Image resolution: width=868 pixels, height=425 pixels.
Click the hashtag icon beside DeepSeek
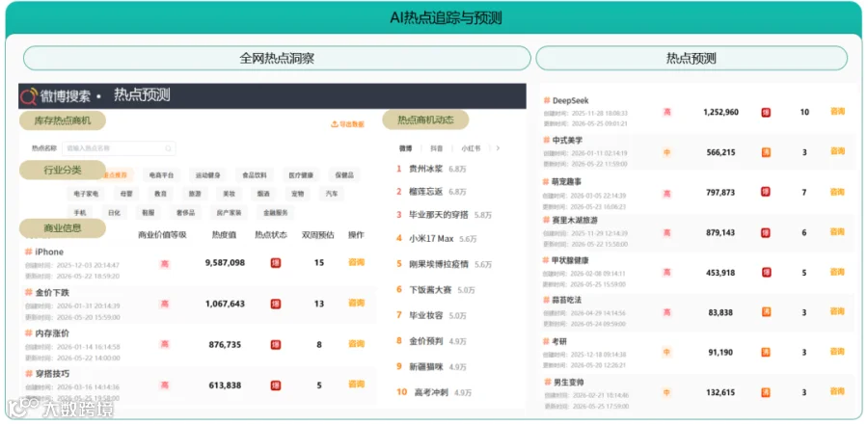tap(547, 101)
